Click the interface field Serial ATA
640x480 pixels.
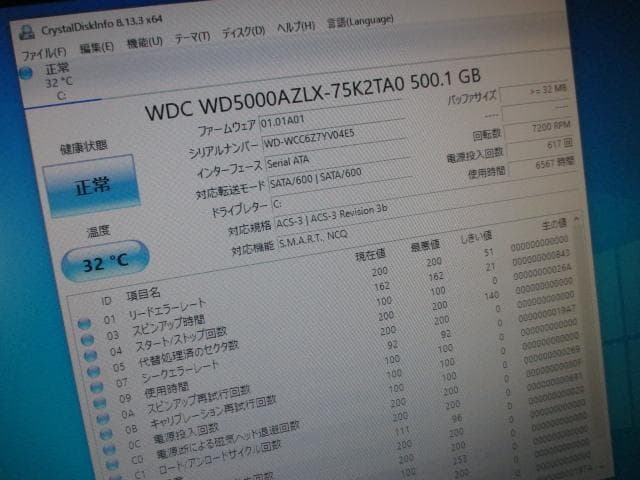337,157
